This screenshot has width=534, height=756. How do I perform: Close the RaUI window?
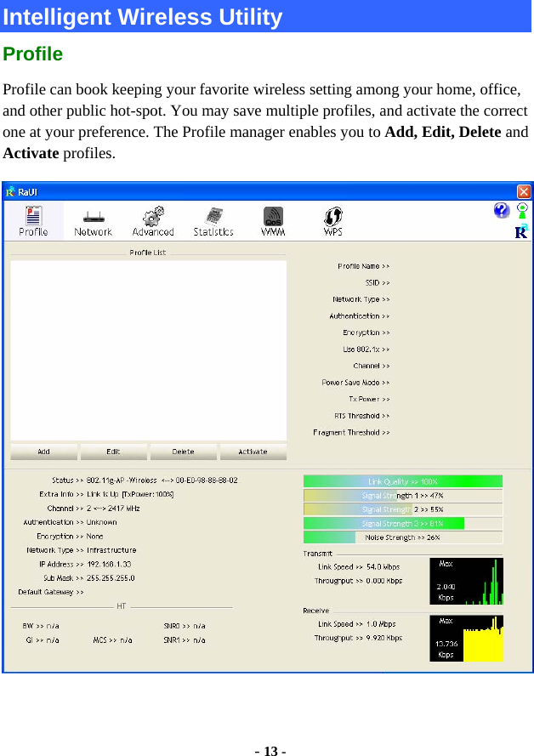(x=524, y=192)
